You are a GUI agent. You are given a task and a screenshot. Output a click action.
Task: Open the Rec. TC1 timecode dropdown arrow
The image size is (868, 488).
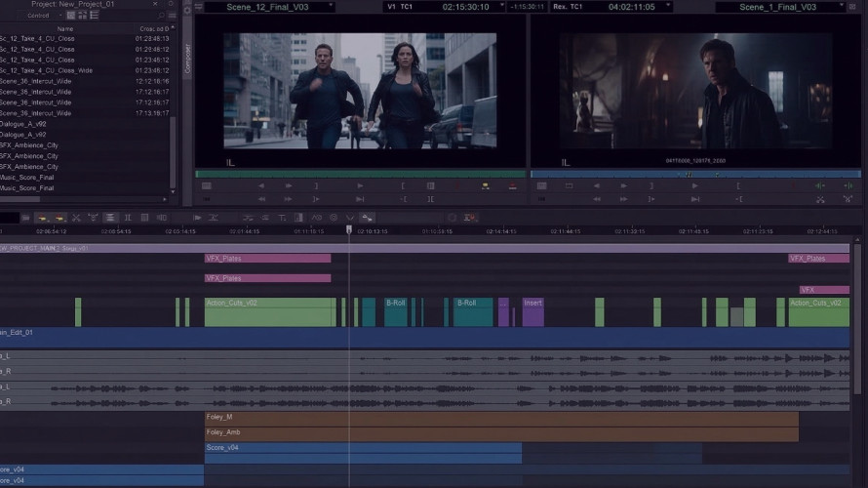(668, 6)
